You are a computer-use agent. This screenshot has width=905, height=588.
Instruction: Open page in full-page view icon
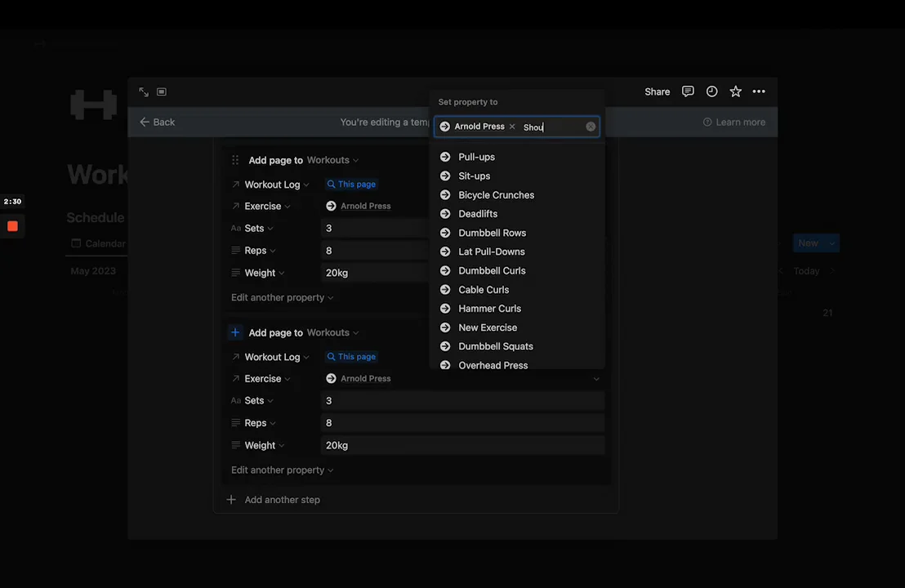point(144,91)
